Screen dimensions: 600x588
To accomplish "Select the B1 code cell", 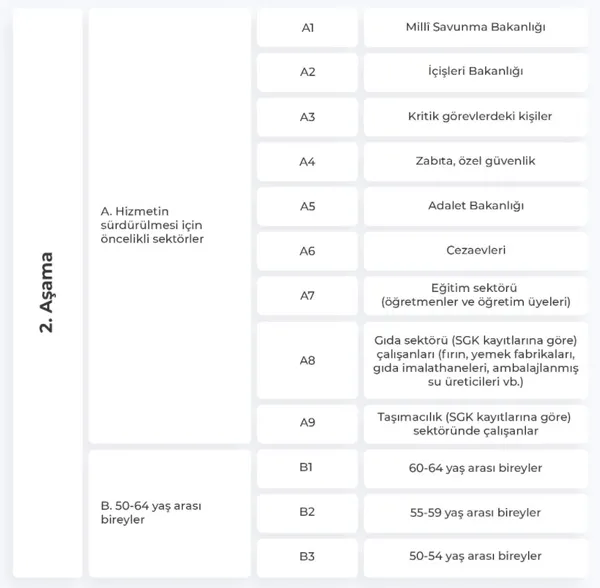I will (307, 468).
